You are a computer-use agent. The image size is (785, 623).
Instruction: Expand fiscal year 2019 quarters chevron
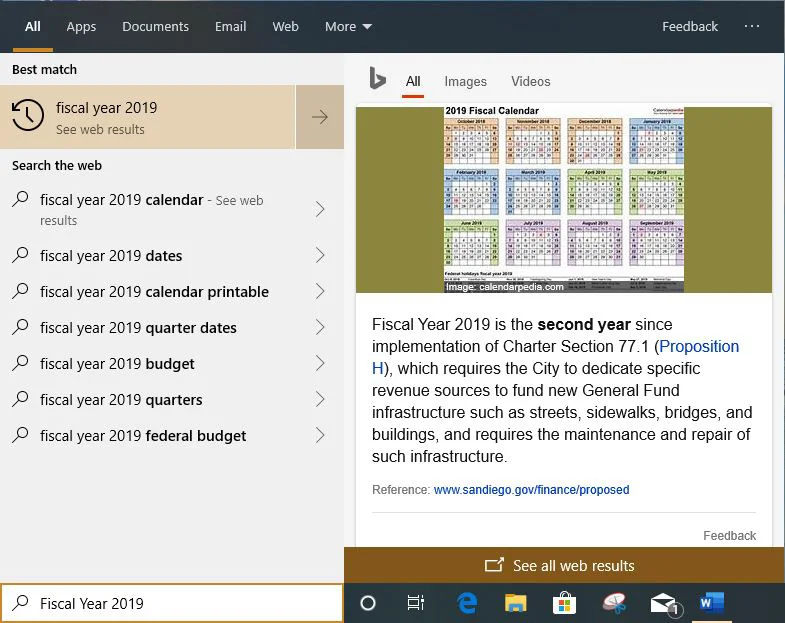pyautogui.click(x=320, y=400)
